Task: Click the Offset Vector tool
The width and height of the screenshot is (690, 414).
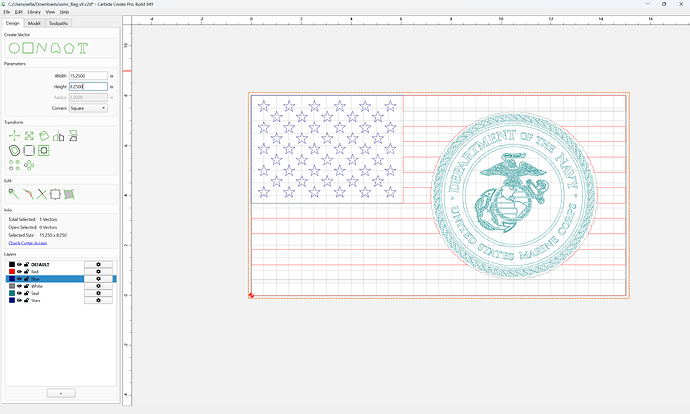Action: click(x=14, y=150)
